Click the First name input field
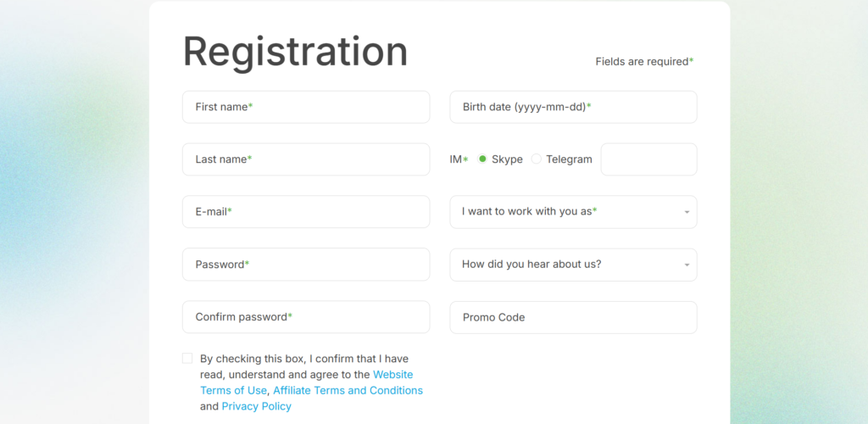 tap(305, 107)
